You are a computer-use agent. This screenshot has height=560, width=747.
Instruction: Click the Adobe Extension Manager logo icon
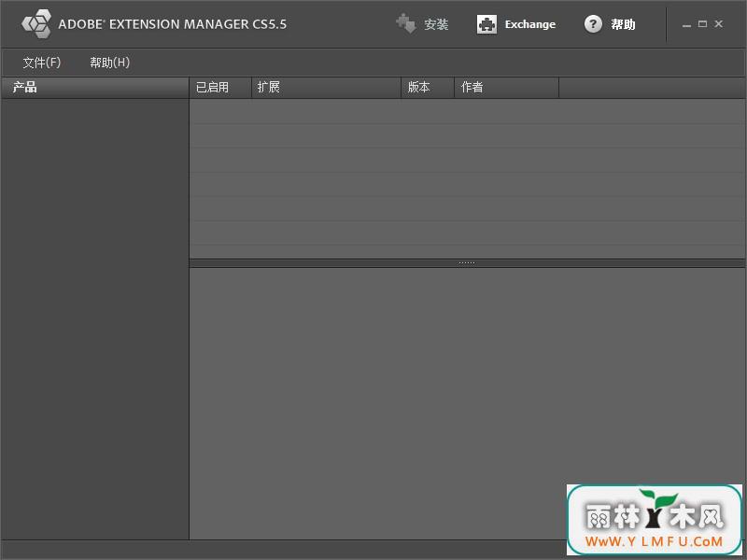[36, 24]
